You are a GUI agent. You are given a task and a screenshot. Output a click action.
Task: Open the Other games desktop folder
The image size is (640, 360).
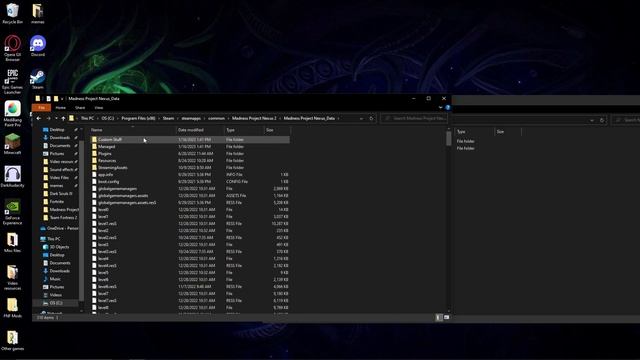pos(12,340)
